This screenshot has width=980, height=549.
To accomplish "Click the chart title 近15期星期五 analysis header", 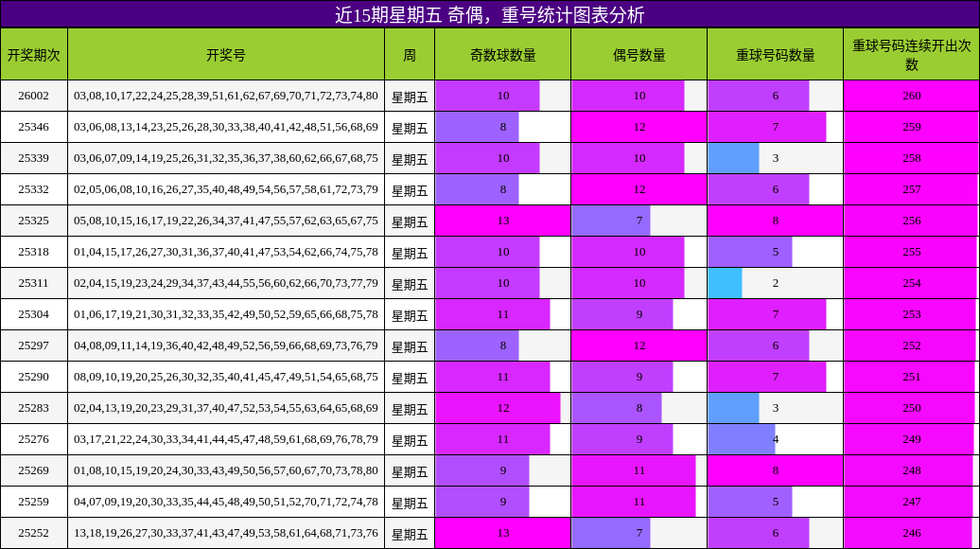I will click(490, 13).
